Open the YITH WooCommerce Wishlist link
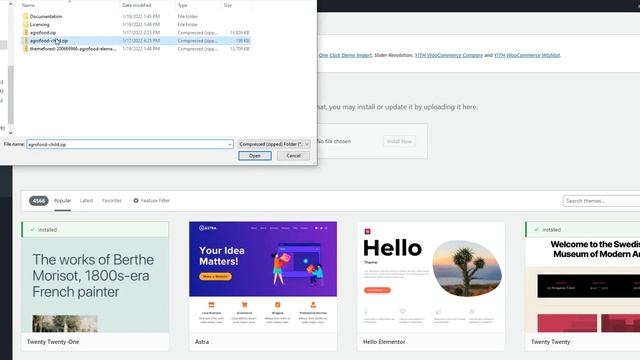The image size is (640, 360). click(527, 55)
